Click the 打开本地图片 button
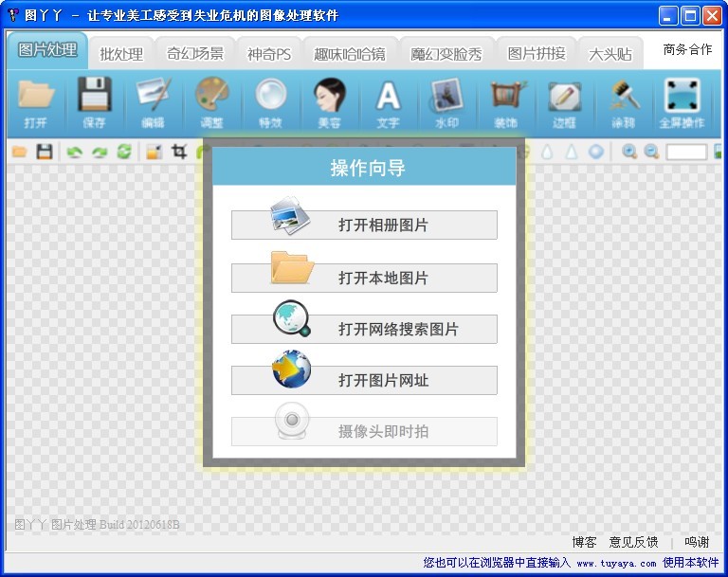 click(364, 278)
